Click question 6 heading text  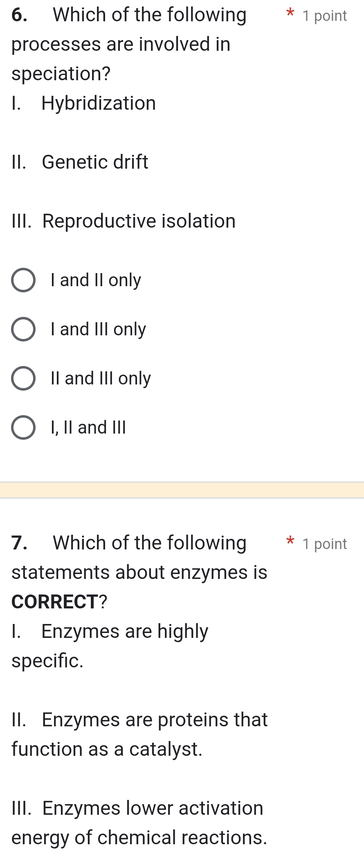tap(128, 15)
